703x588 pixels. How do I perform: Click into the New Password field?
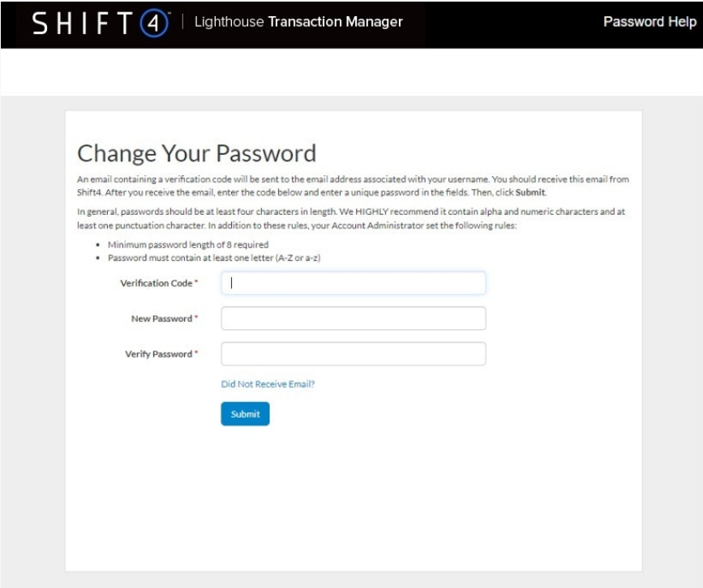tap(354, 319)
